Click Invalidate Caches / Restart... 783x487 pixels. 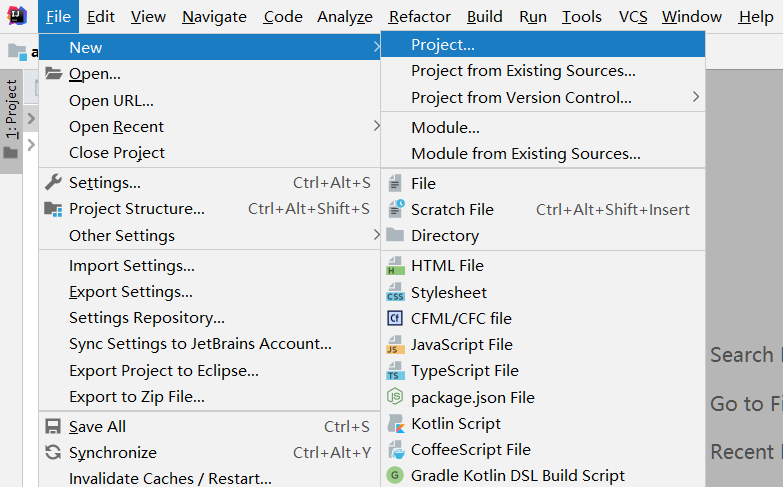click(210, 478)
